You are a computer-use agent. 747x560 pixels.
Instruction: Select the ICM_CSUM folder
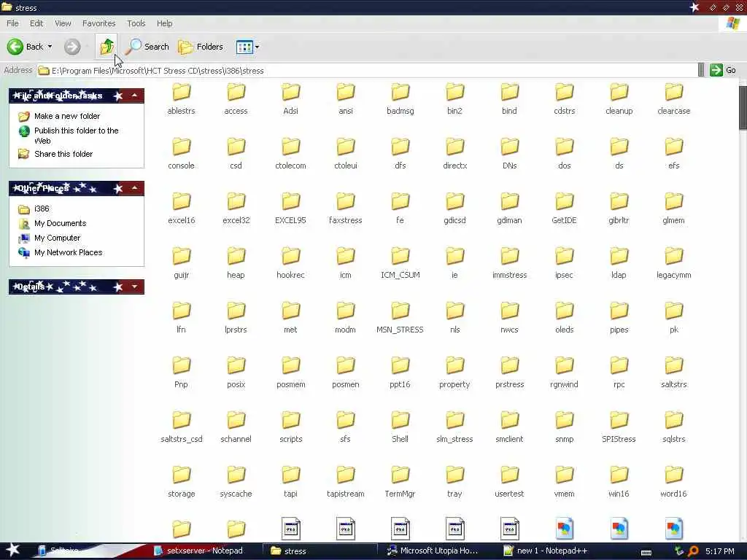(400, 264)
